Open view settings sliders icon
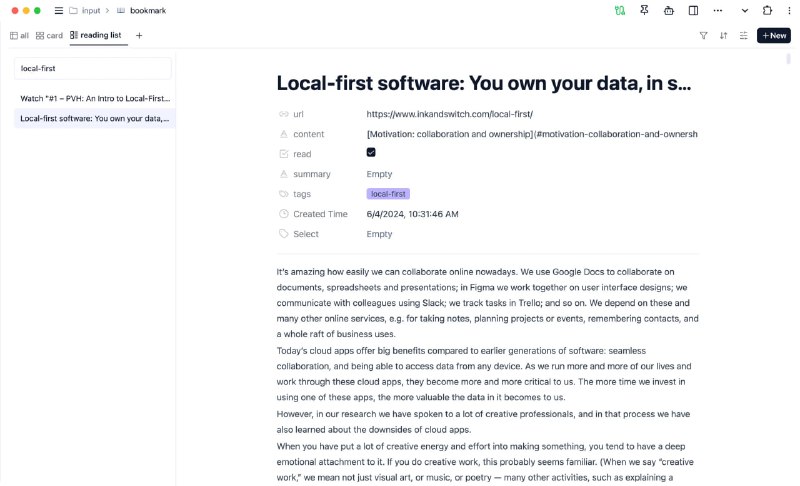Viewport: 800px width, 486px height. (x=744, y=36)
